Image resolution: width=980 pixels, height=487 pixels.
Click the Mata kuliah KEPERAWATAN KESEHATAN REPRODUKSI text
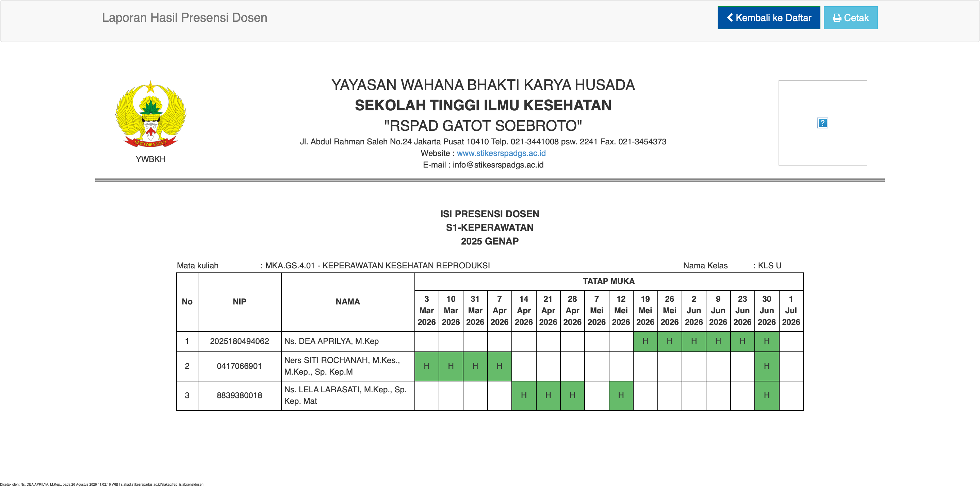pyautogui.click(x=377, y=265)
